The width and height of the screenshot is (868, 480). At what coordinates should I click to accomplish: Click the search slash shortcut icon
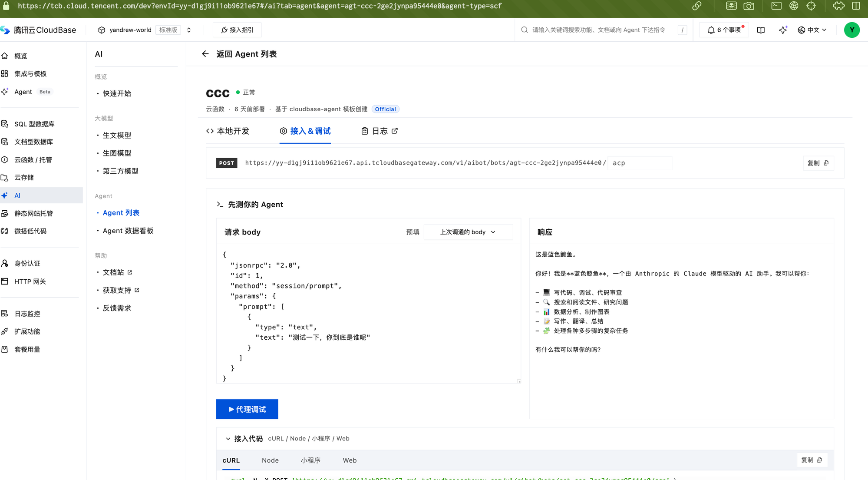pos(682,30)
